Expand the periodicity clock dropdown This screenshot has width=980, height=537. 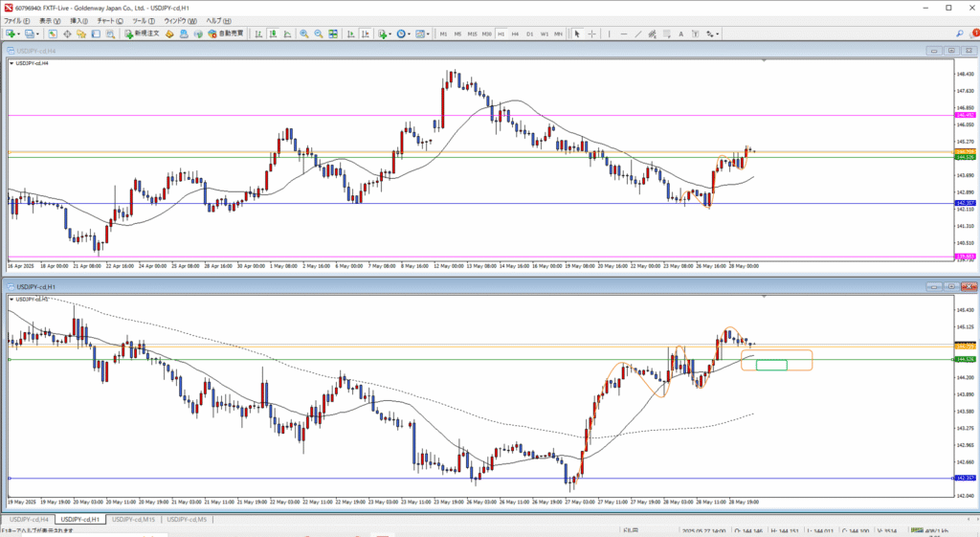411,34
